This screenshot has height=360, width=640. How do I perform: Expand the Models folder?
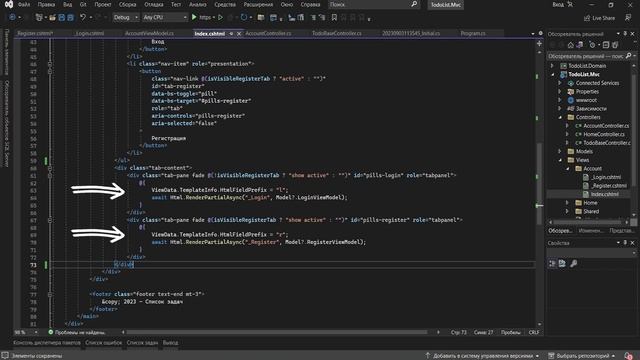tap(560, 151)
